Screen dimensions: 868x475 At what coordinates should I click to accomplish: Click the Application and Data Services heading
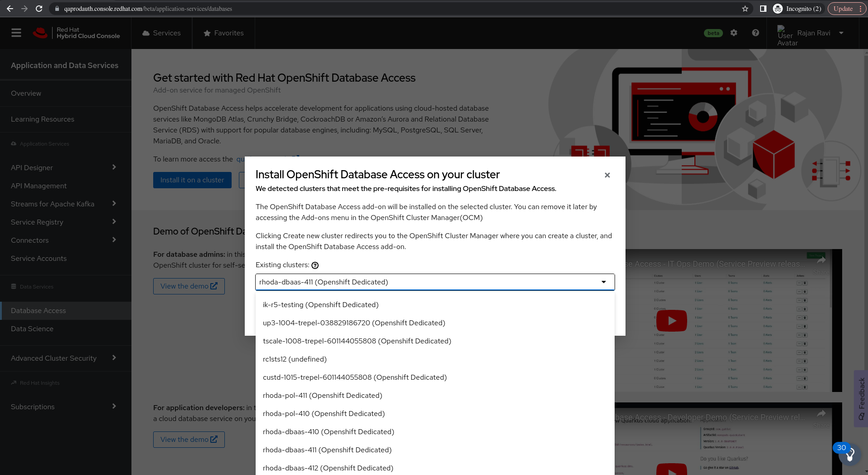[x=64, y=66]
